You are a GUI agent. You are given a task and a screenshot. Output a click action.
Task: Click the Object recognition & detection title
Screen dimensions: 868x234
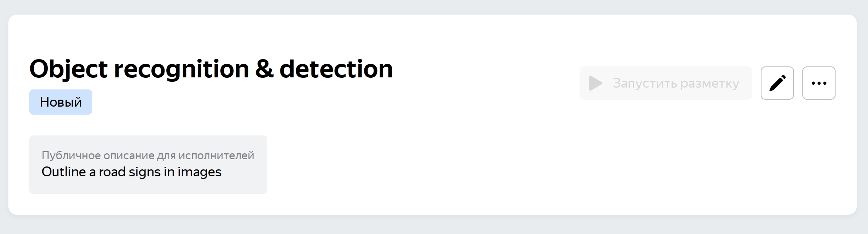pos(211,69)
